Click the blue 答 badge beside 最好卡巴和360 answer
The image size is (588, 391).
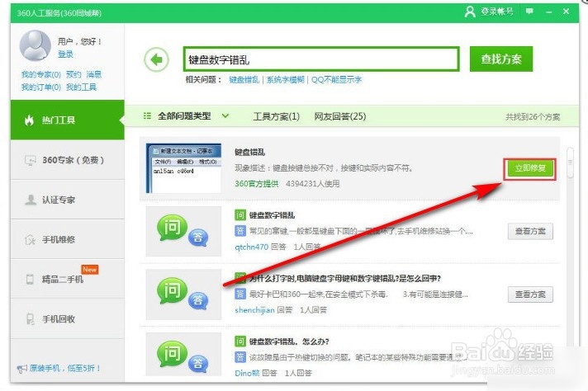(240, 294)
